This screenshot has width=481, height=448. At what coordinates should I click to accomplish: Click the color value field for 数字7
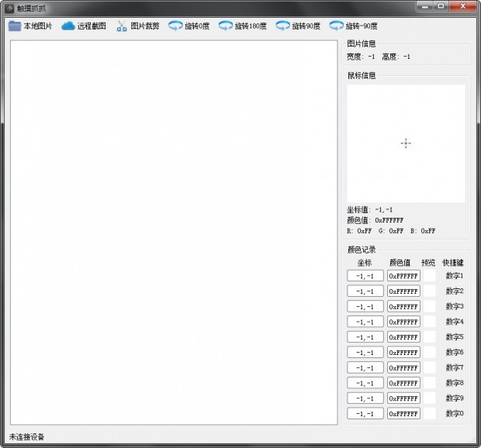[403, 367]
